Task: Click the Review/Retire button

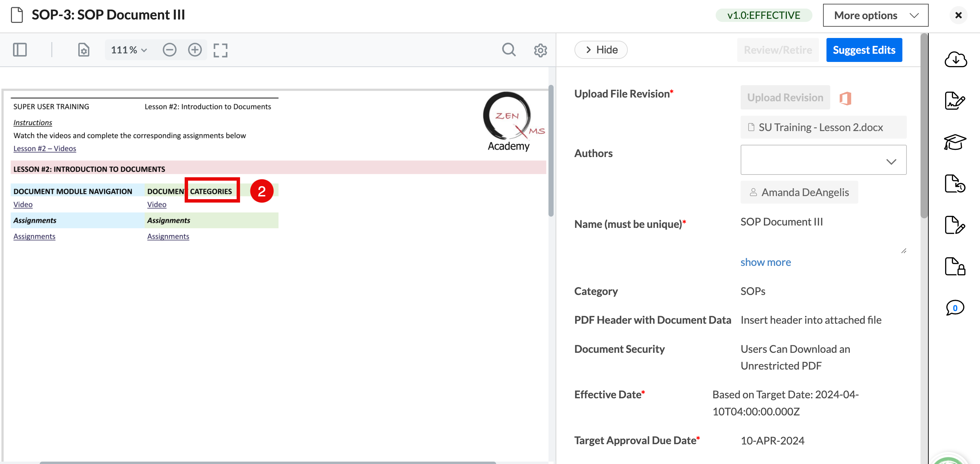Action: click(x=778, y=50)
